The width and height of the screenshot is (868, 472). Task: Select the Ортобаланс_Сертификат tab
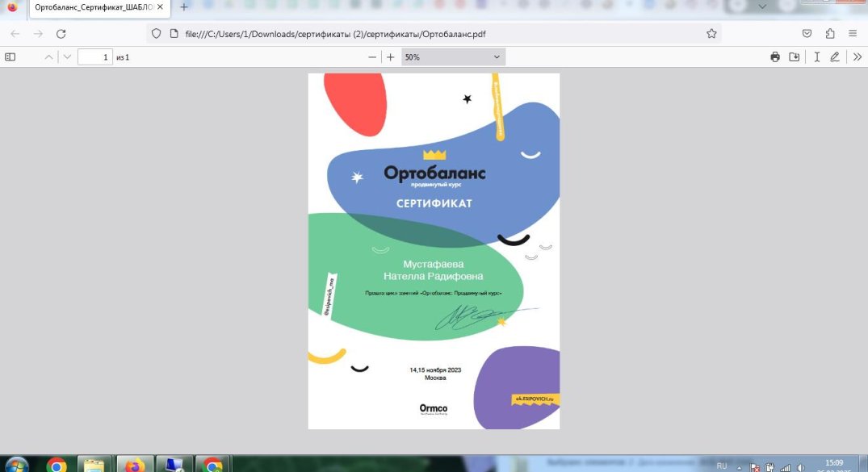99,8
